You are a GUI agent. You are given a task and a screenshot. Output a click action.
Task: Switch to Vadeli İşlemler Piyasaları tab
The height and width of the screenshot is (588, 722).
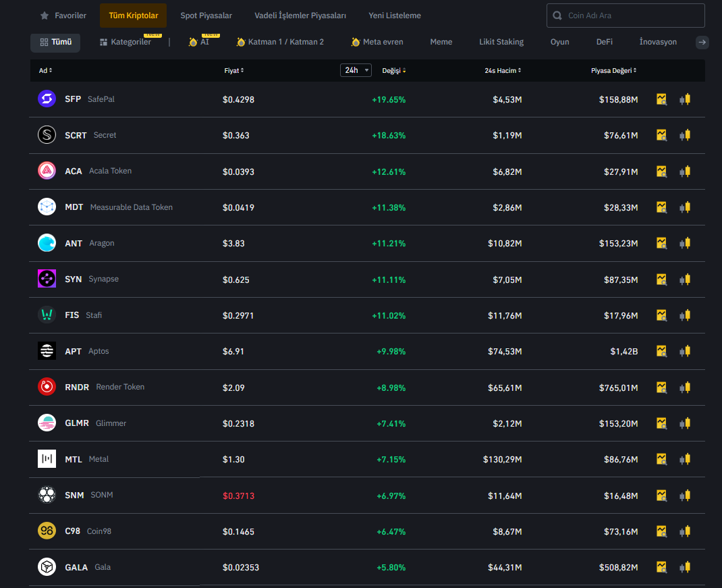click(x=300, y=16)
